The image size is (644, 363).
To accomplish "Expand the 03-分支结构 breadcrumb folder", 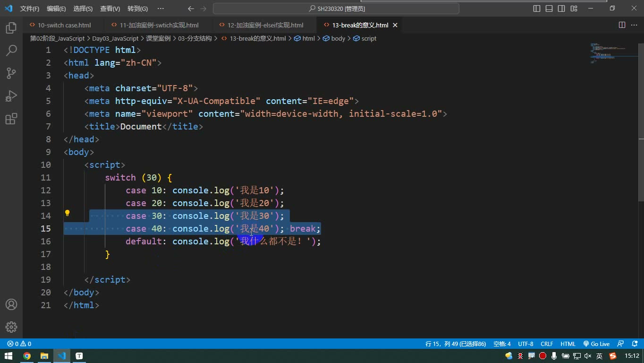I will [x=195, y=38].
